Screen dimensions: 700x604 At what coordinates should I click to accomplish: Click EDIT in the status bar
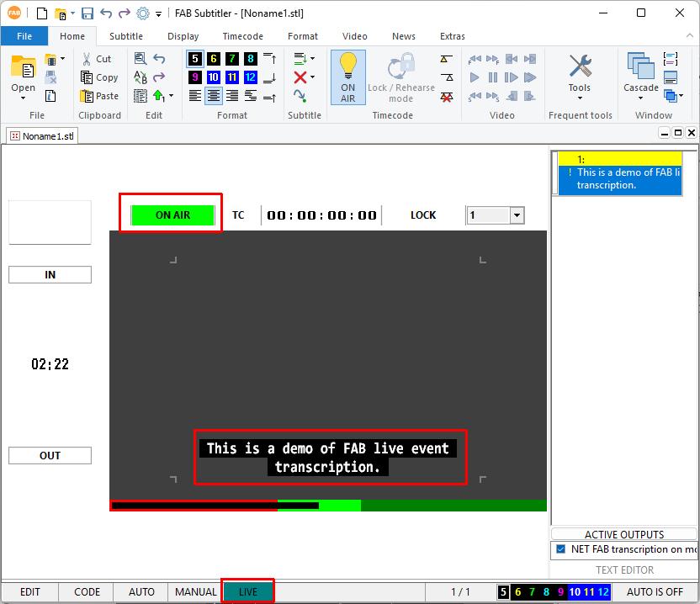click(30, 592)
